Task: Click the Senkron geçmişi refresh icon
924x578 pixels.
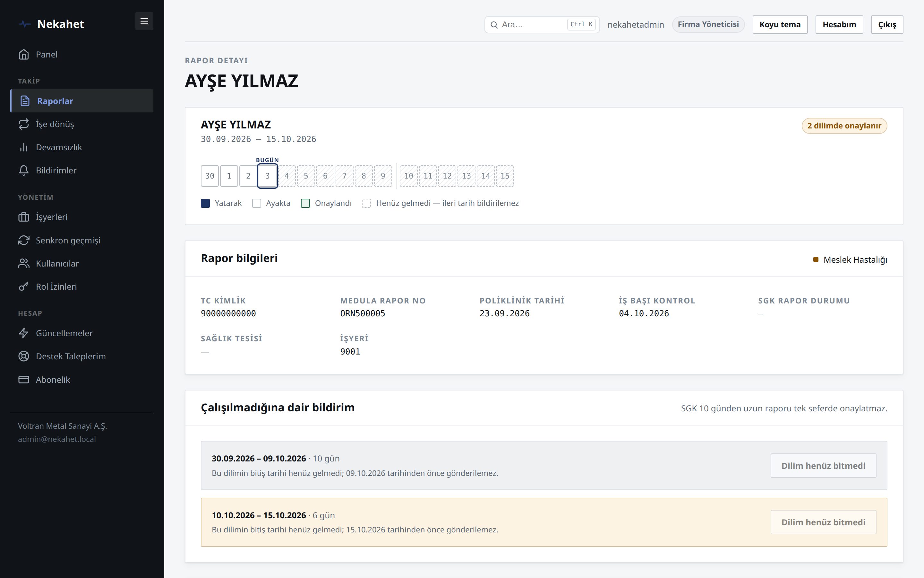Action: (x=24, y=240)
